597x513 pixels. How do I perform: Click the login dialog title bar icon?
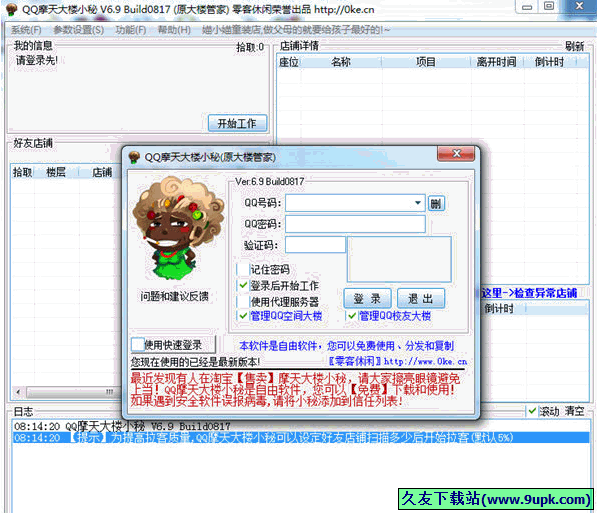pyautogui.click(x=134, y=157)
